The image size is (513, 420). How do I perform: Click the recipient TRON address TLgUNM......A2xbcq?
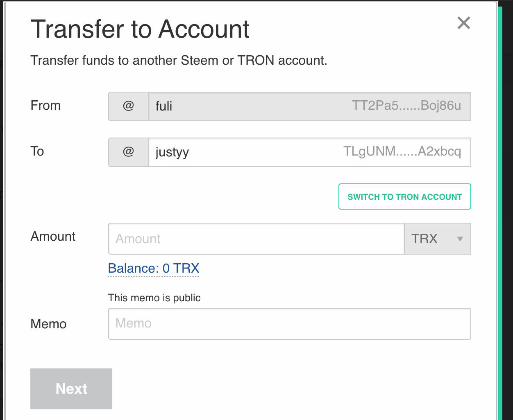click(x=402, y=152)
